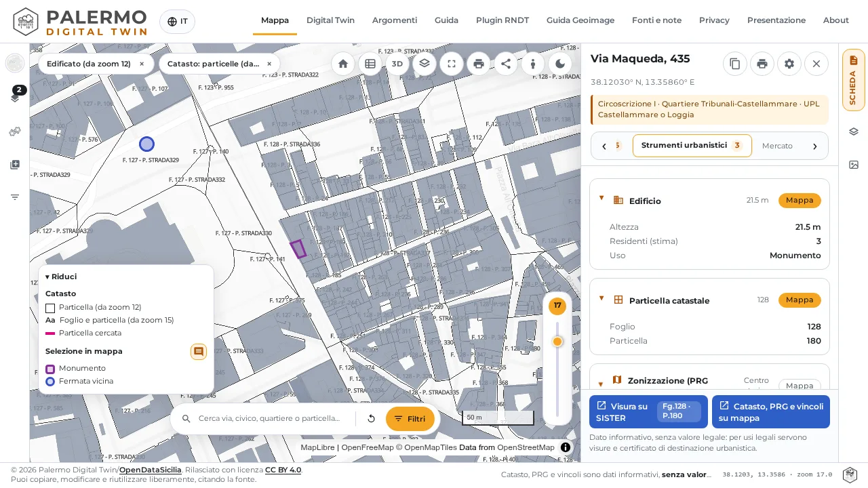The width and height of the screenshot is (868, 488).
Task: Show next tabs with right chevron
Action: click(815, 146)
